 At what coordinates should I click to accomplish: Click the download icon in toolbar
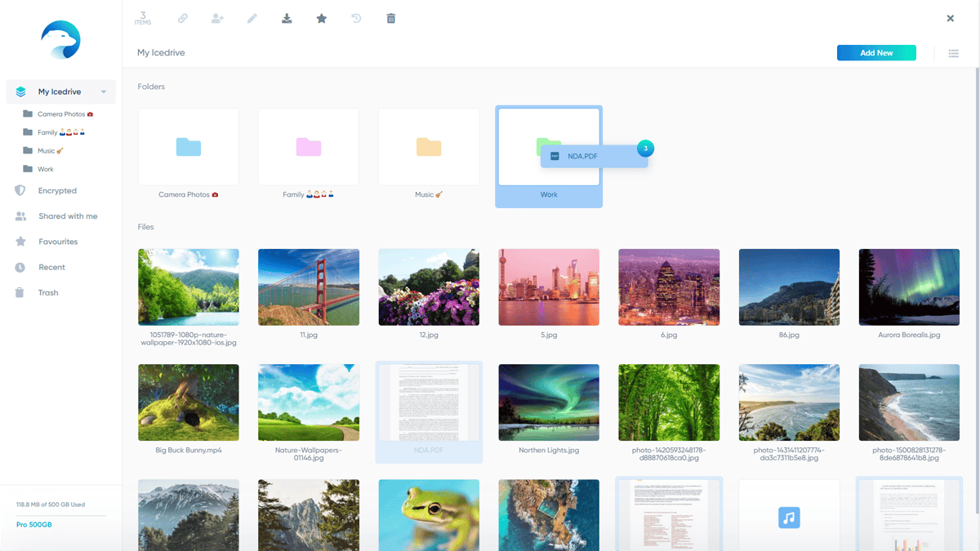[x=287, y=18]
